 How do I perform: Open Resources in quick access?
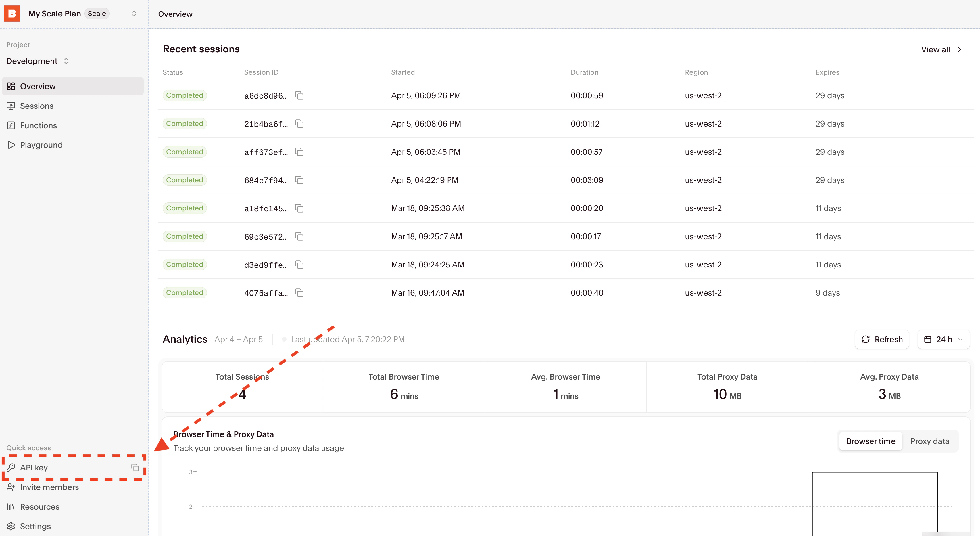40,507
